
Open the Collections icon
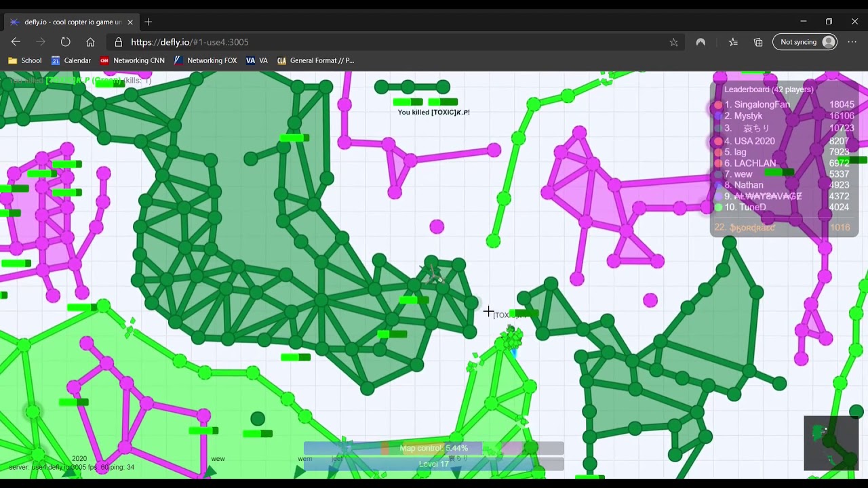758,42
